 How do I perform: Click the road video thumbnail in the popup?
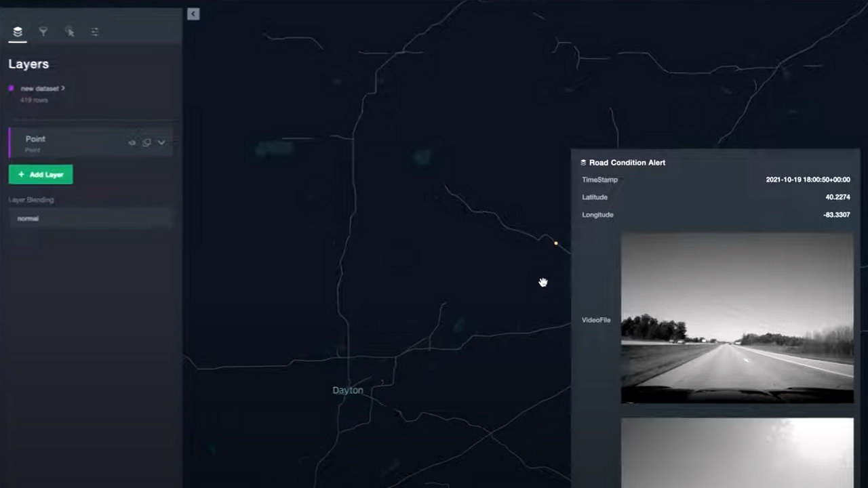737,319
